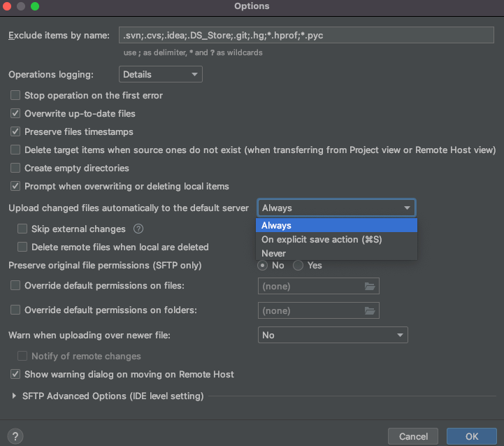Viewport: 504px width, 446px height.
Task: Click folder icon for file permissions field
Action: click(370, 286)
